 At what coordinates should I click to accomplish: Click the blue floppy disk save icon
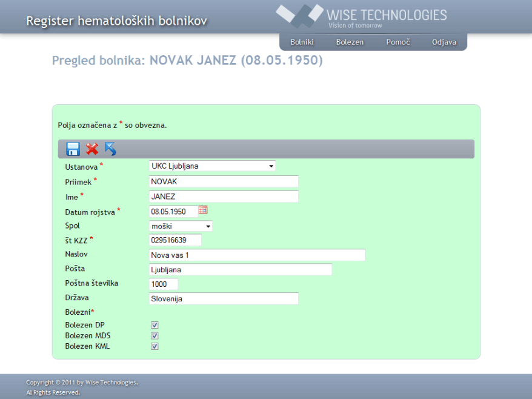click(x=73, y=149)
